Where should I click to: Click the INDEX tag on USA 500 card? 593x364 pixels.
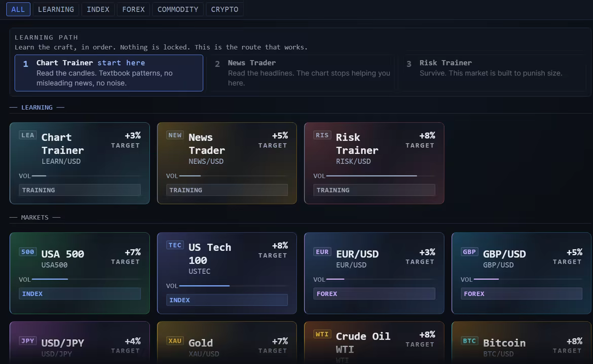pos(80,294)
